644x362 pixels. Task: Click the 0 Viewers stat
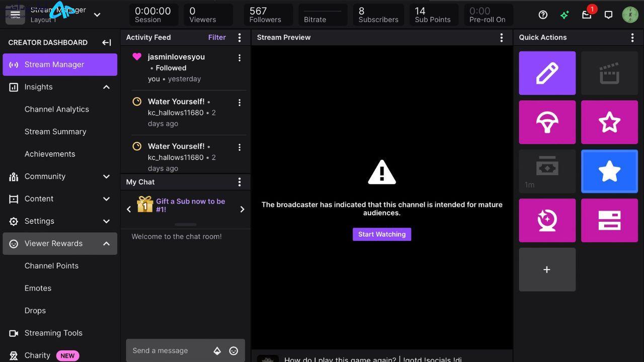point(208,15)
